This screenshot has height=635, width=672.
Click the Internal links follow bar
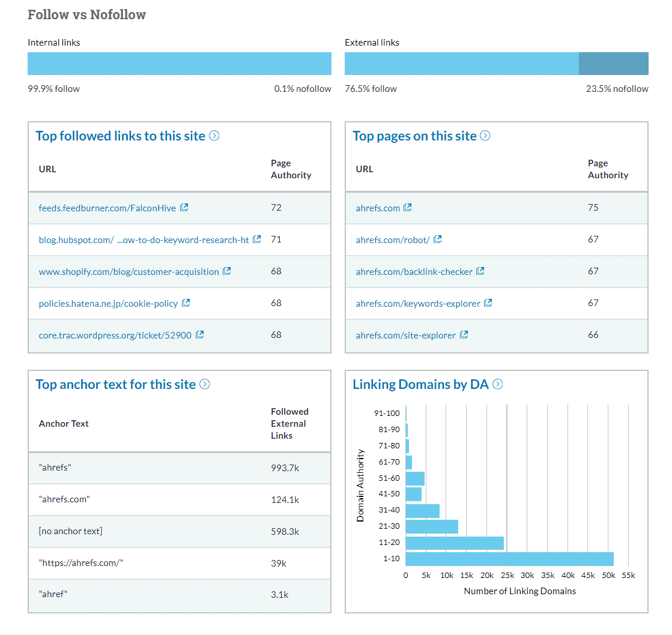(179, 64)
